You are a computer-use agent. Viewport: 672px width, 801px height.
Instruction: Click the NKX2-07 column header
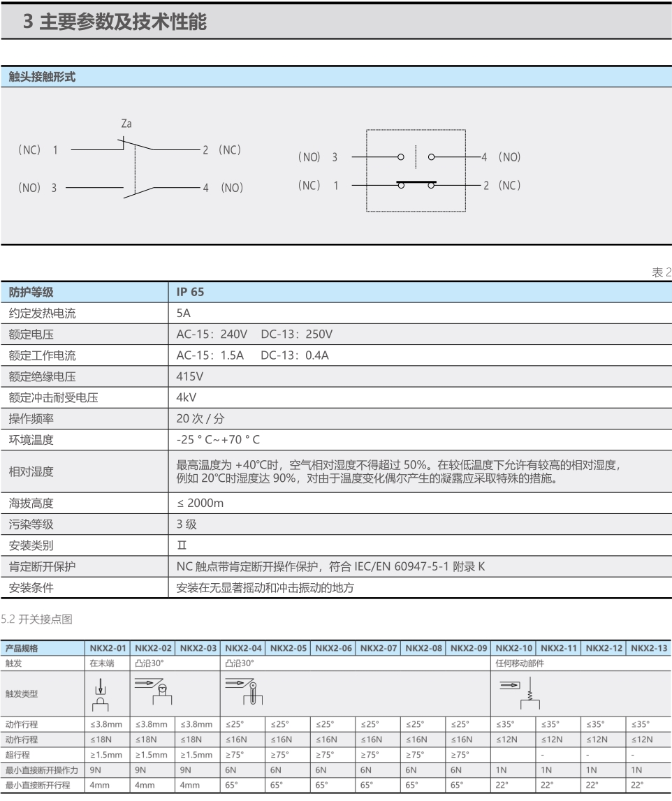(379, 648)
